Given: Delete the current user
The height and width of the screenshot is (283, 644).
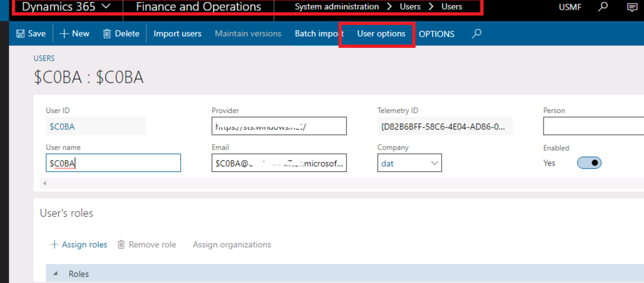Looking at the screenshot, I should [121, 34].
